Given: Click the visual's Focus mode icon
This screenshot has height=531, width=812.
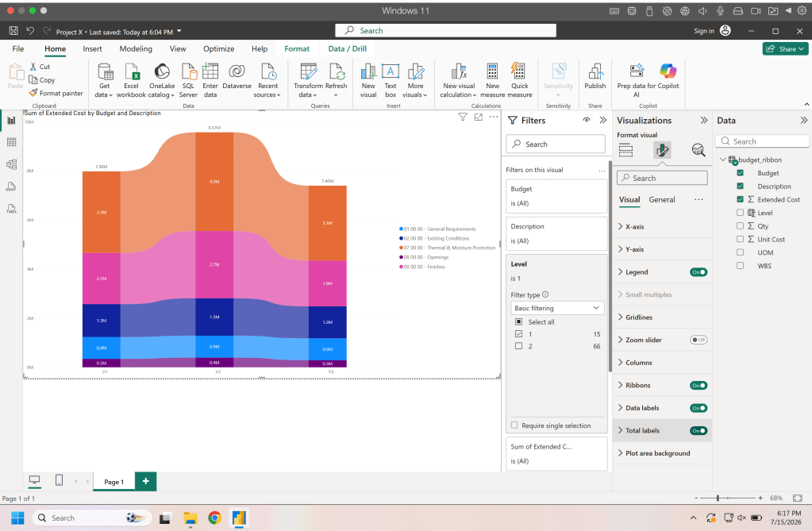Looking at the screenshot, I should click(479, 117).
